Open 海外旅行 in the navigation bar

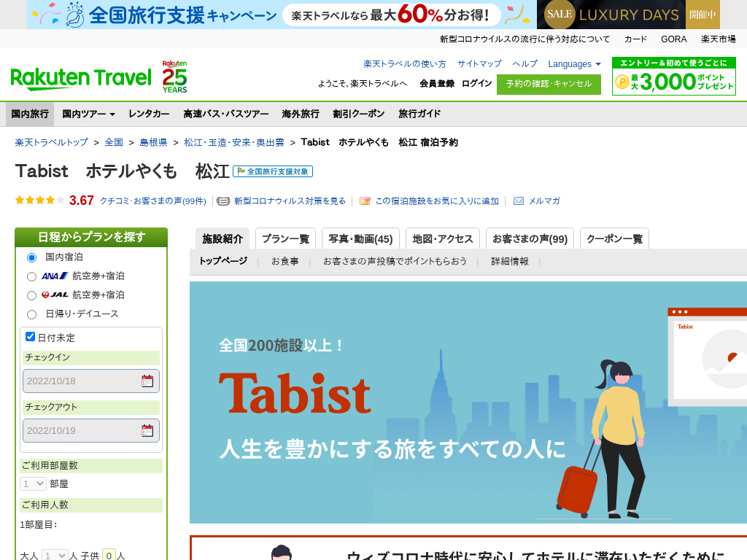[x=301, y=114]
